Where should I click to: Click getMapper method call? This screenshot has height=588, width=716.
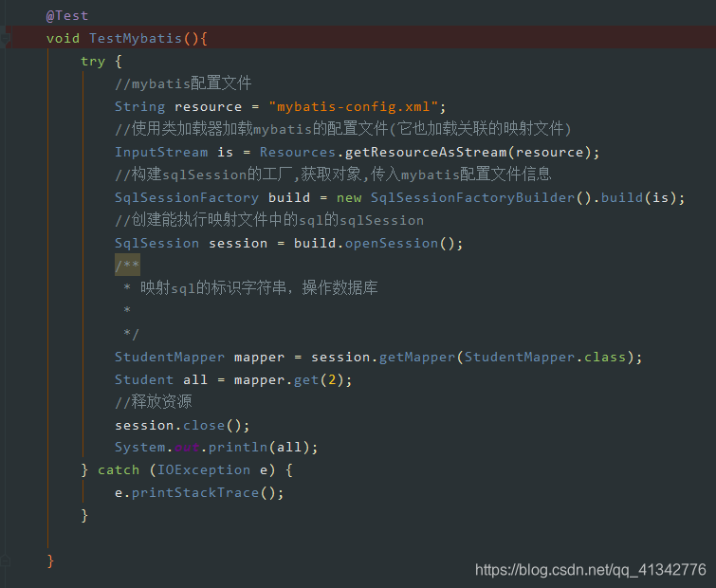pos(417,357)
